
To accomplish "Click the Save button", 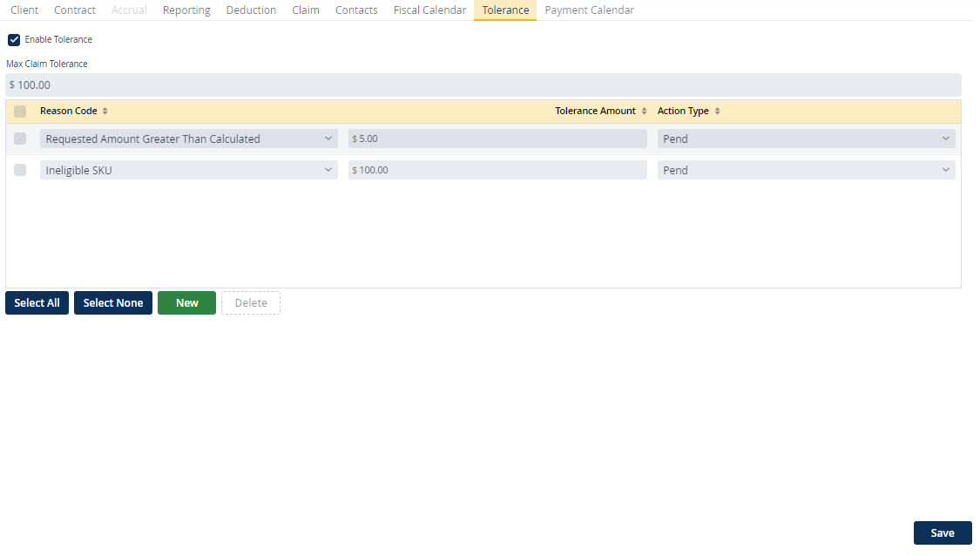I will click(942, 532).
